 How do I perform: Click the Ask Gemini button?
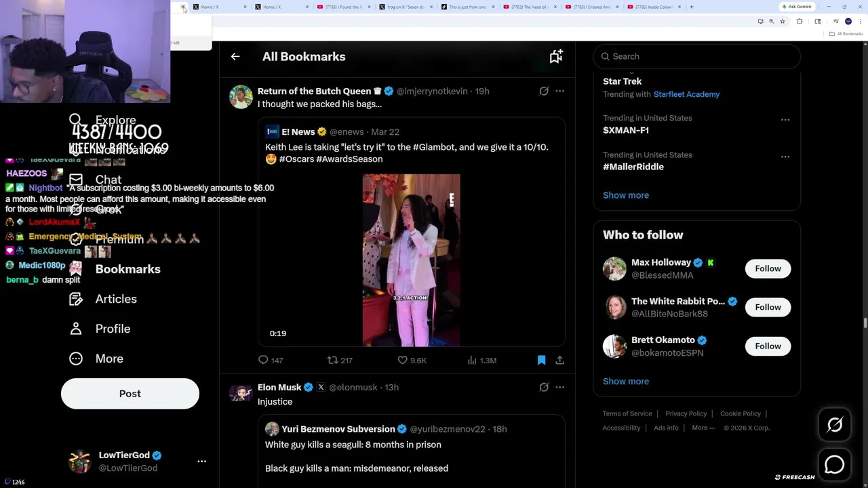point(797,7)
